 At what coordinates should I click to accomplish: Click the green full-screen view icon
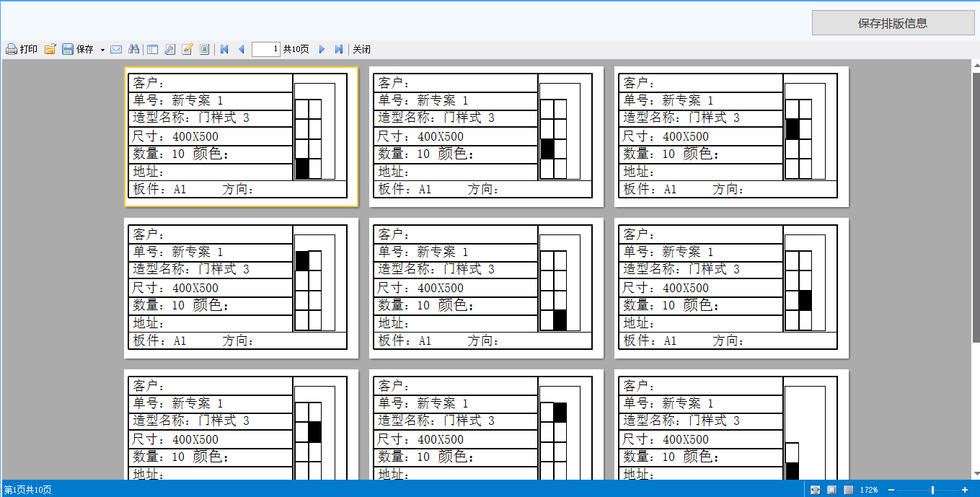[205, 49]
